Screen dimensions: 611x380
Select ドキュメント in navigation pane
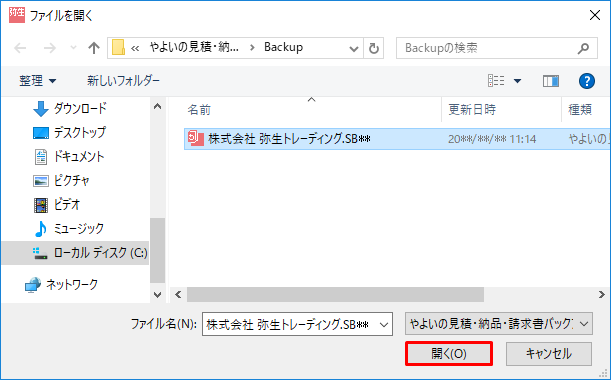pyautogui.click(x=79, y=157)
